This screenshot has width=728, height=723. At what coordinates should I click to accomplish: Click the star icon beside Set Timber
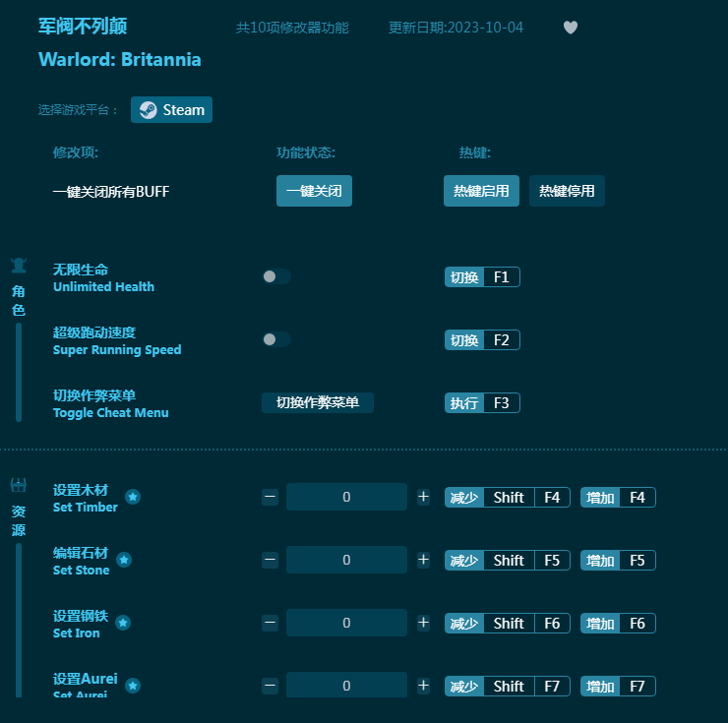[133, 497]
